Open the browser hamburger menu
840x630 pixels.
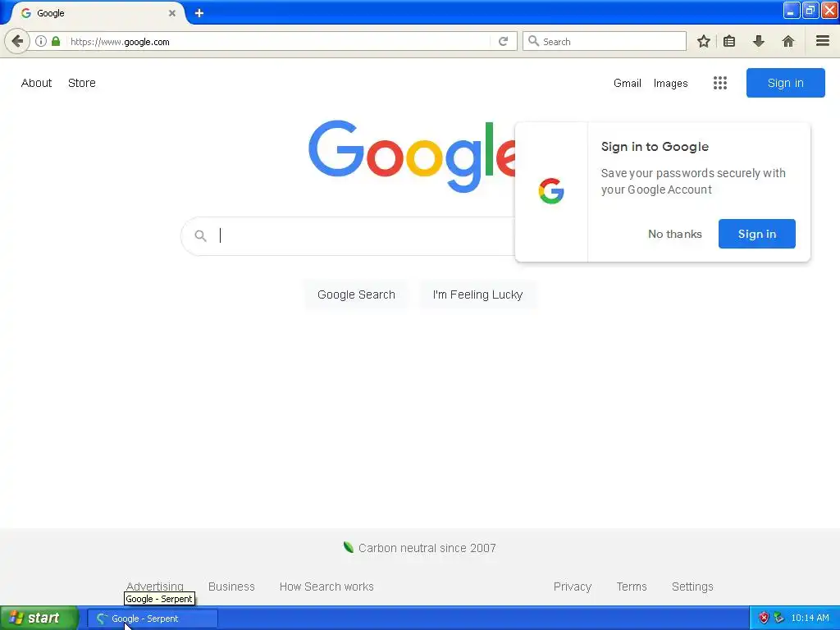822,41
